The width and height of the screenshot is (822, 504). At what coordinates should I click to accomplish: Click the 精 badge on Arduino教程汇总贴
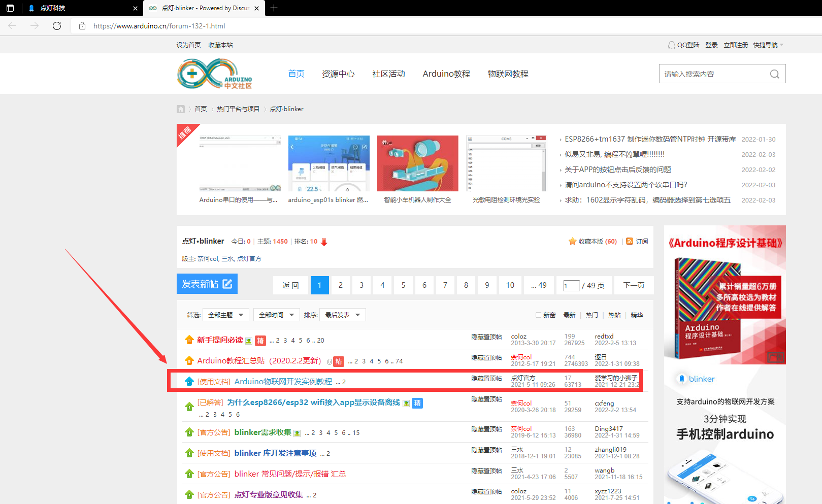[339, 361]
